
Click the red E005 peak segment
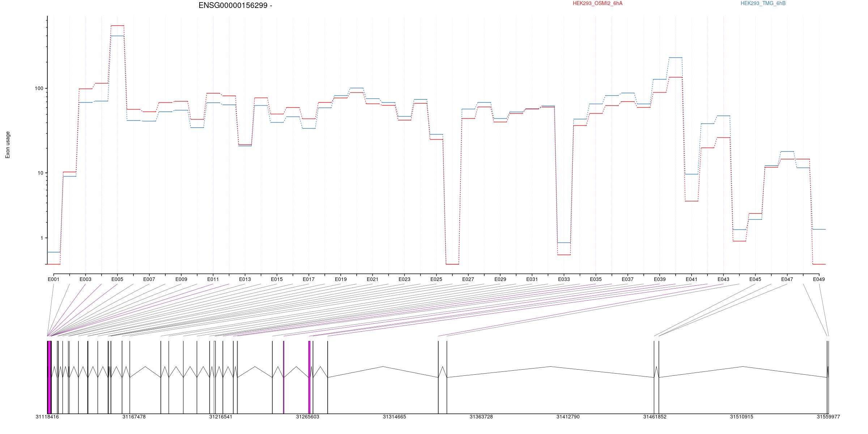[117, 26]
